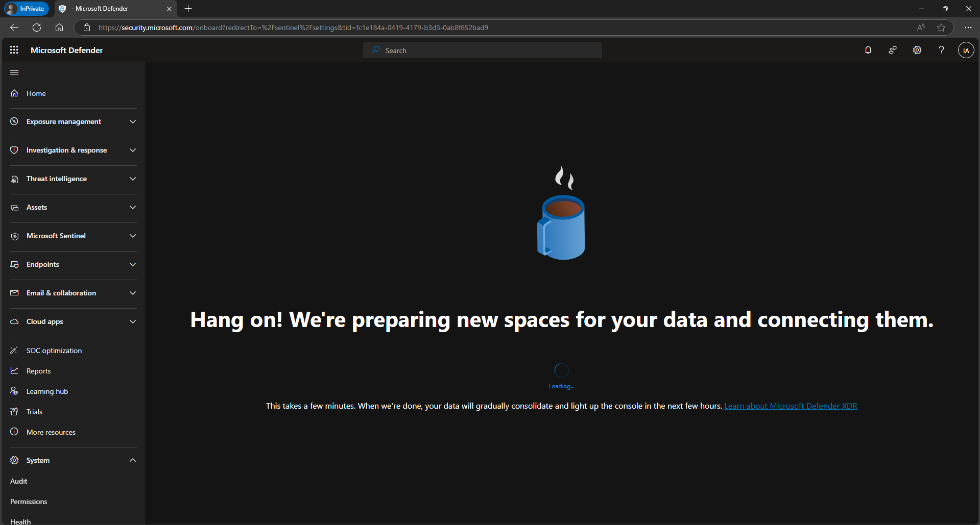This screenshot has height=525, width=980.
Task: Click the Microsoft Sentinel icon
Action: tap(14, 236)
